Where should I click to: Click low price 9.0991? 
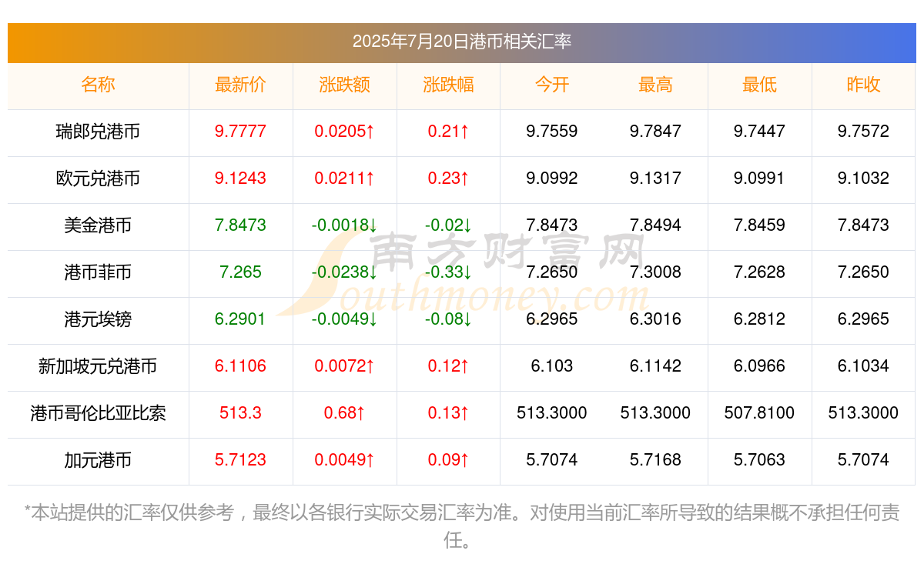coord(759,179)
